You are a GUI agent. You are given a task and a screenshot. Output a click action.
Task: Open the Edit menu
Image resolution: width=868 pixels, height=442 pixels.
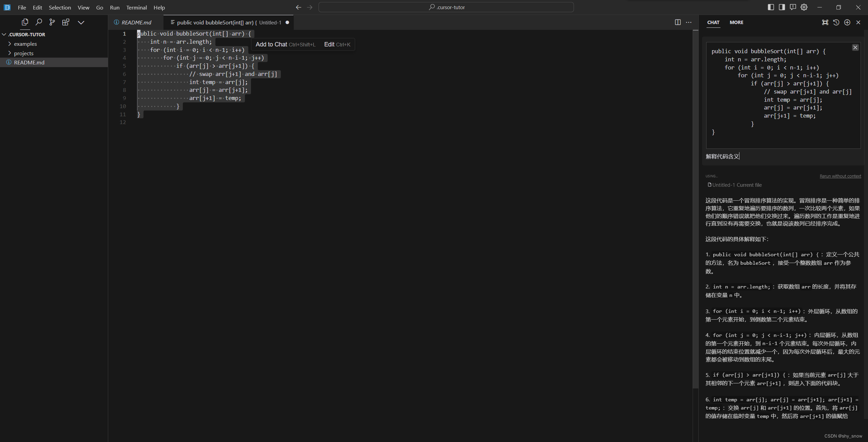tap(37, 7)
